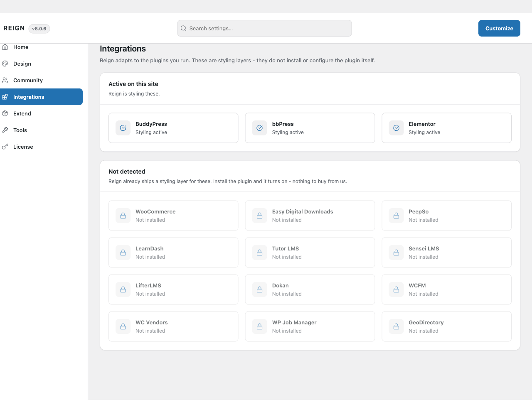Viewport: 532px width, 407px height.
Task: Click the Sensei LMS card name
Action: [424, 248]
